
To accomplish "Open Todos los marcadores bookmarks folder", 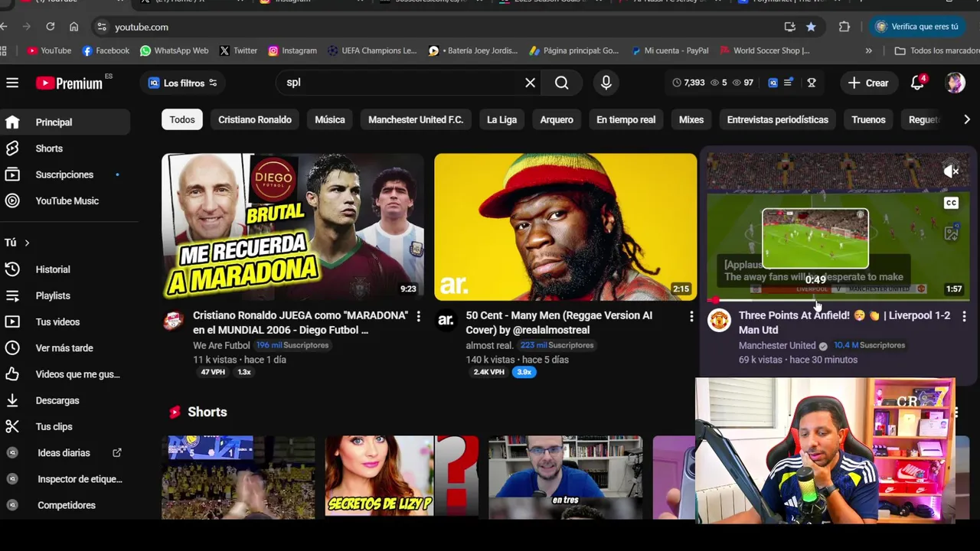I will pyautogui.click(x=936, y=51).
